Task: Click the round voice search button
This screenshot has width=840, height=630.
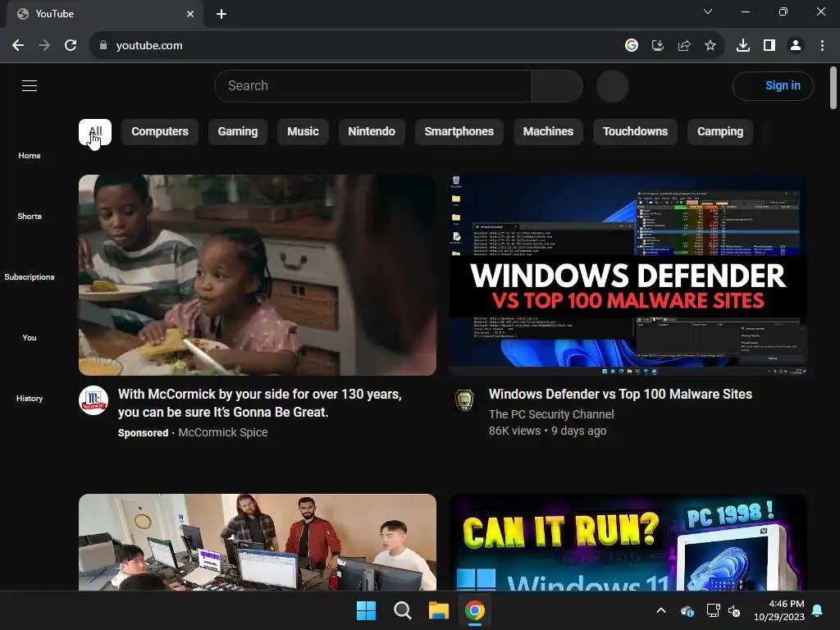Action: (x=612, y=85)
